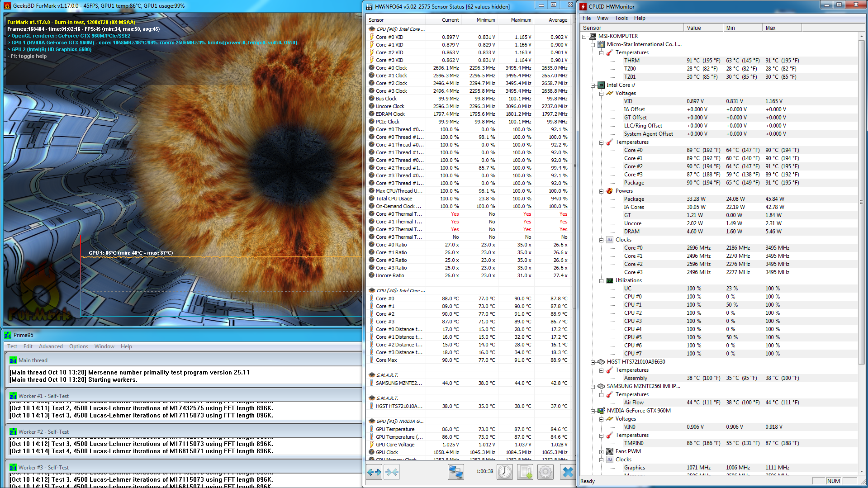The image size is (868, 488).
Task: Collapse the SAMSUNG MZNTE256HMHP node
Action: click(x=593, y=386)
